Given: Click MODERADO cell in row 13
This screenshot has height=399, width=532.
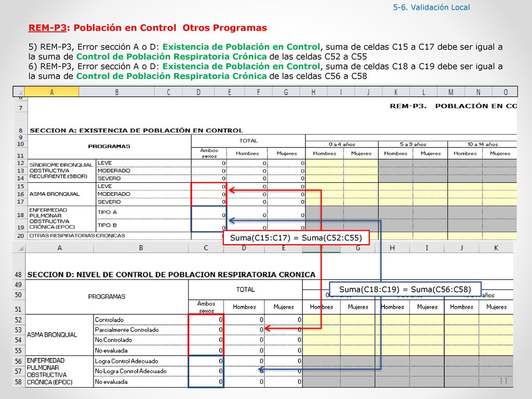Looking at the screenshot, I should pyautogui.click(x=143, y=170).
